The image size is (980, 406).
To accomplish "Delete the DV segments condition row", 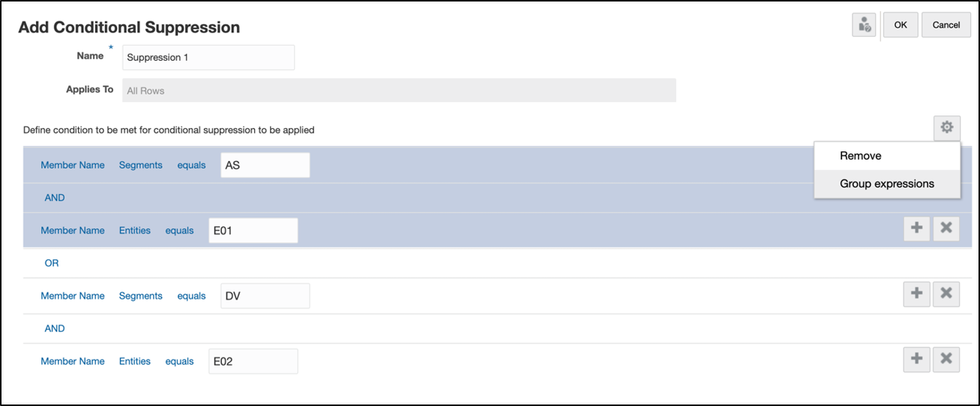I will (x=946, y=294).
